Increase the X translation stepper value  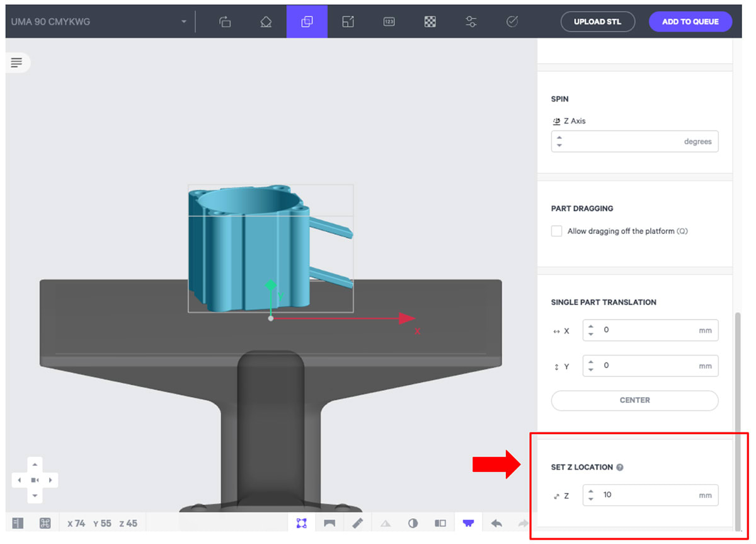(x=590, y=327)
